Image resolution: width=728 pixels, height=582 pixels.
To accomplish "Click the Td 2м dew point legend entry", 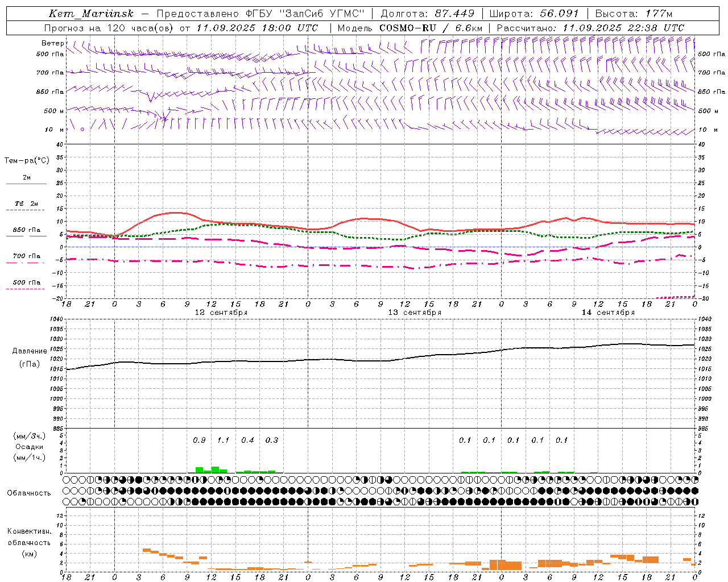I will [26, 203].
